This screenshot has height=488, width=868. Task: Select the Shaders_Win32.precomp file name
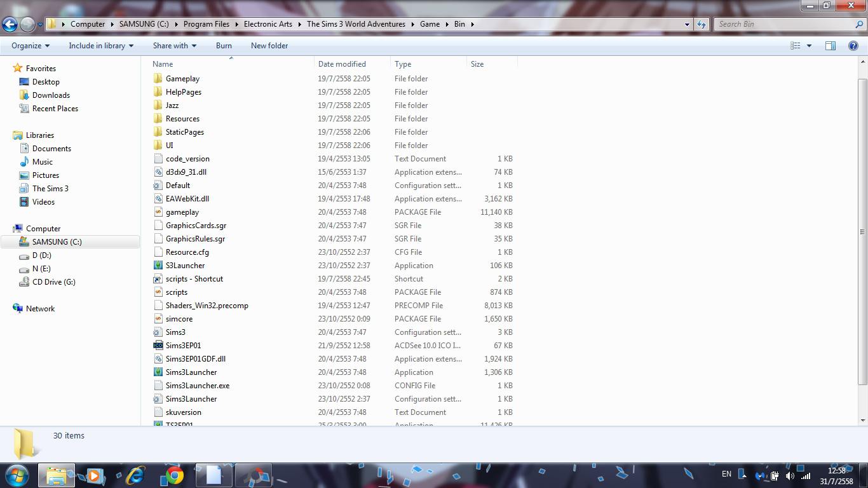(x=207, y=306)
